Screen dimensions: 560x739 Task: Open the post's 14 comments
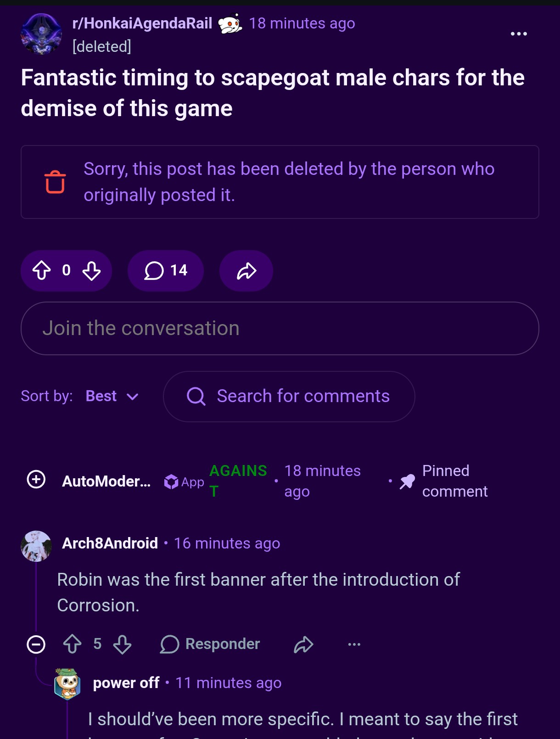pos(166,270)
